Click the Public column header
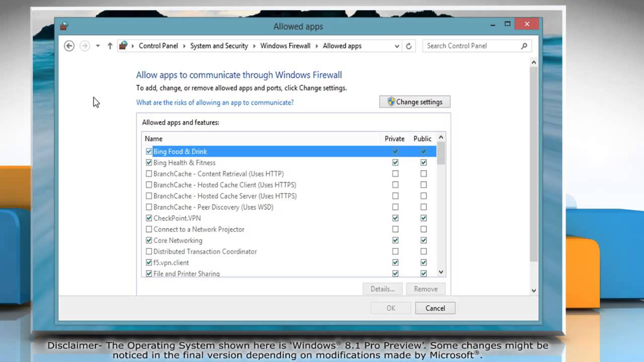 tap(423, 139)
